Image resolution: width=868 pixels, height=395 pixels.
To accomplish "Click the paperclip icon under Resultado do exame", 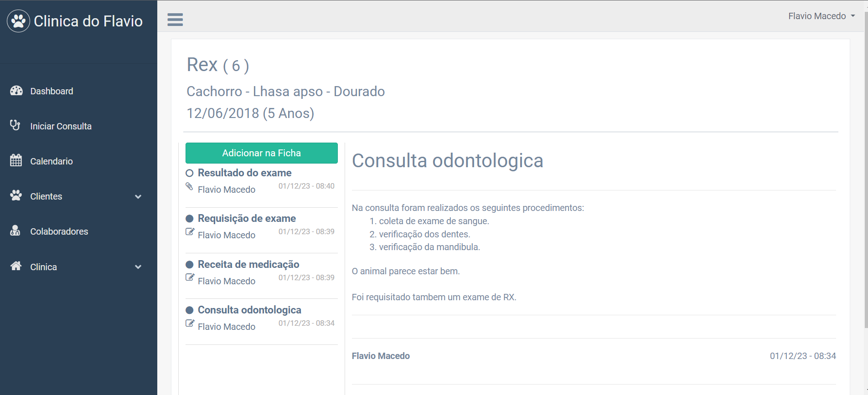I will [190, 186].
